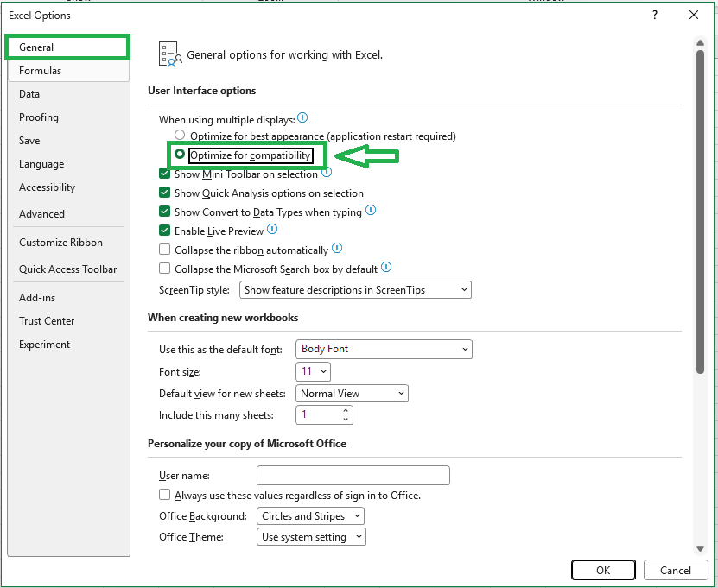718x588 pixels.
Task: Open the Experiment category
Action: point(68,345)
